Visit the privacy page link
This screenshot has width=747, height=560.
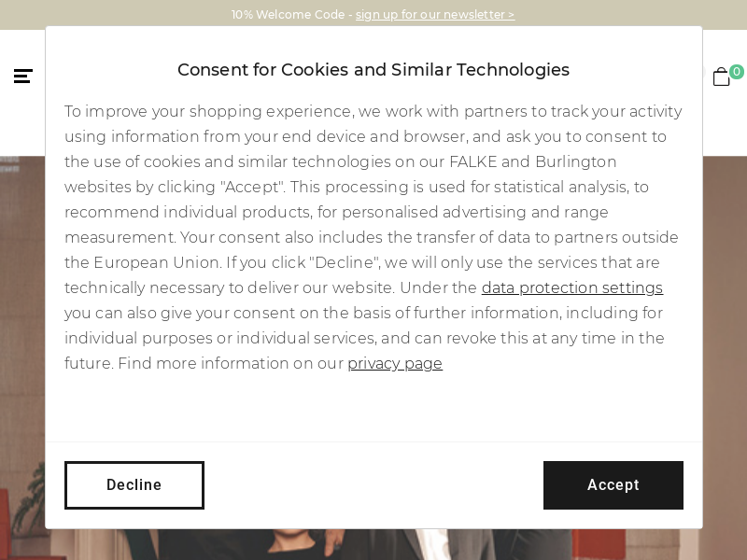[x=395, y=363]
